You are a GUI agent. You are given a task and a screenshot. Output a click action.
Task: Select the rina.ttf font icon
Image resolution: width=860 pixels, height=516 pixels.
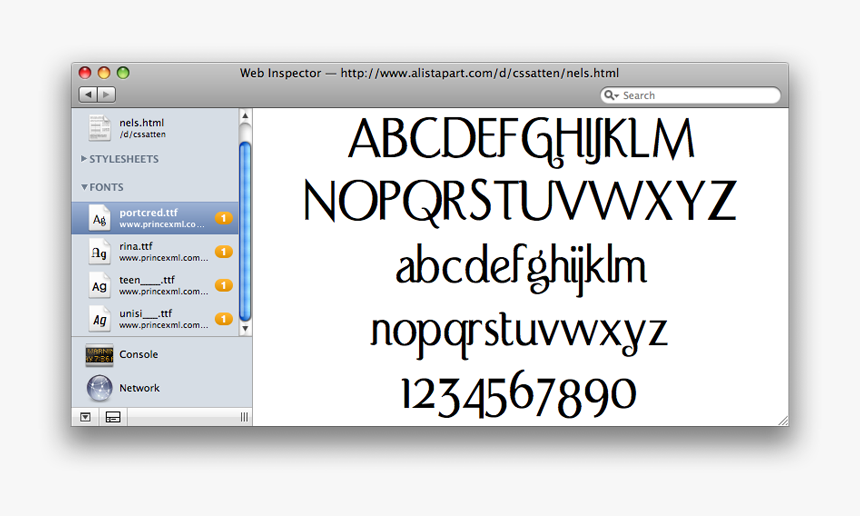click(99, 251)
